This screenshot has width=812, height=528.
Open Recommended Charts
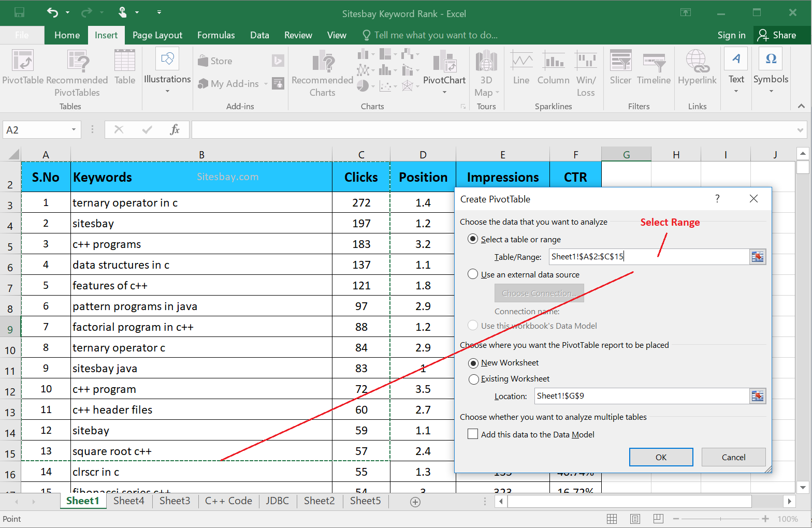(322, 73)
